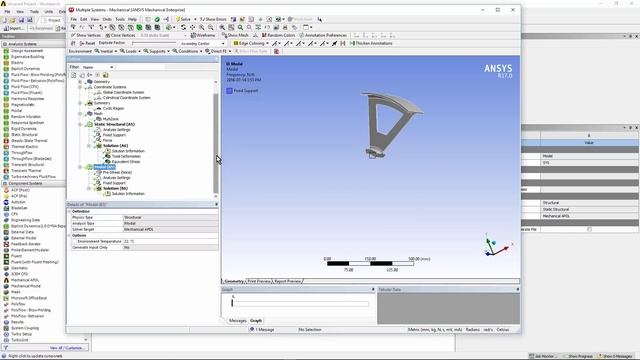Image resolution: width=640 pixels, height=360 pixels.
Task: Collapse the Modal (B5) tree node
Action: coord(80,167)
